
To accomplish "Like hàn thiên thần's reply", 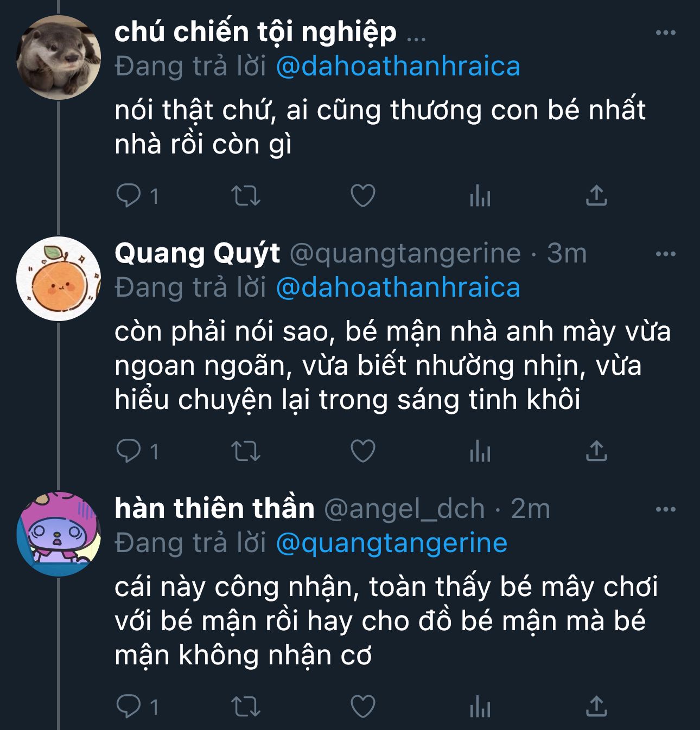I will click(x=363, y=707).
